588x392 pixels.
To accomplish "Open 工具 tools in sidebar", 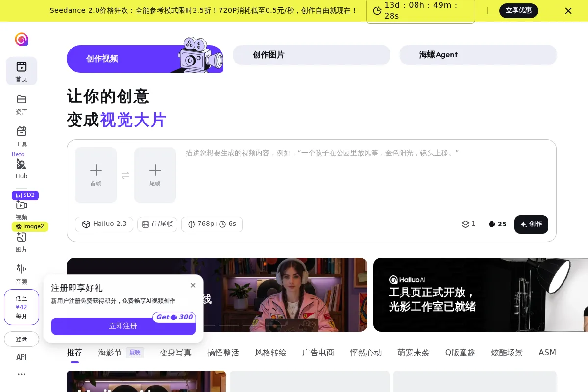I will click(22, 137).
